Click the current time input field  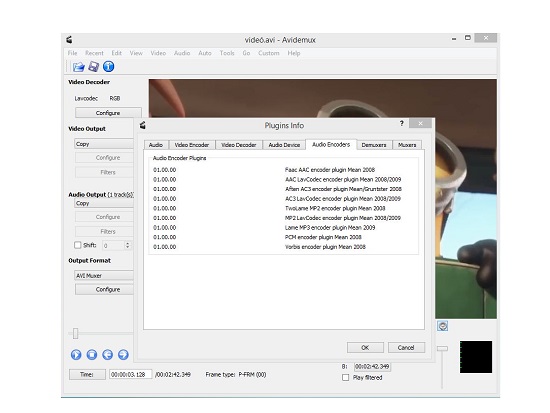point(130,374)
